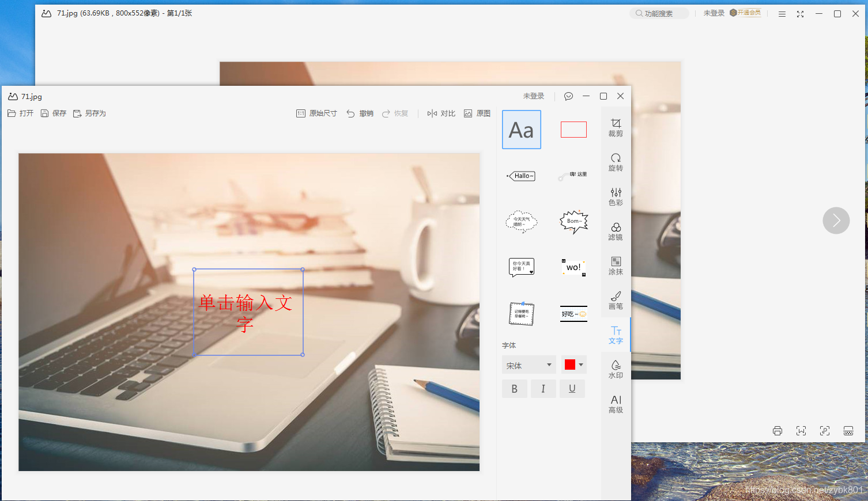
Task: Minimize the 71.jpg editor window
Action: click(x=586, y=96)
